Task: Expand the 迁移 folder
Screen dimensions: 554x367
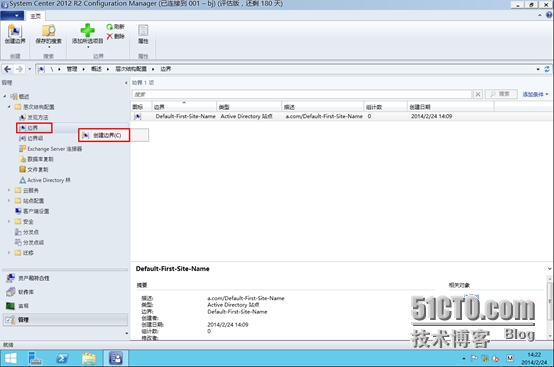Action: coord(9,253)
